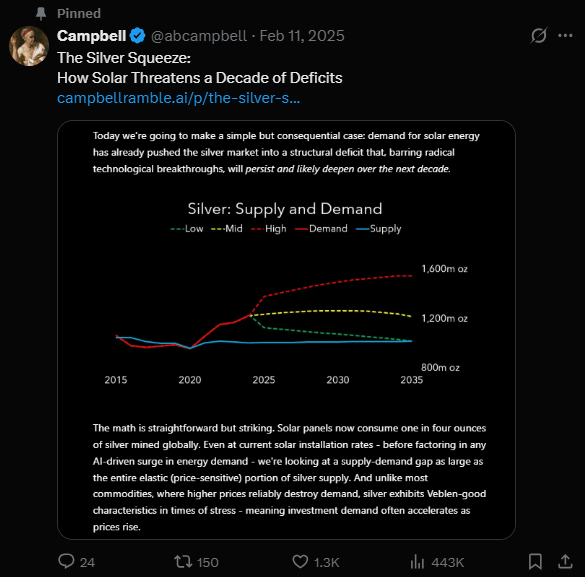Click the 24 replies count

87,562
